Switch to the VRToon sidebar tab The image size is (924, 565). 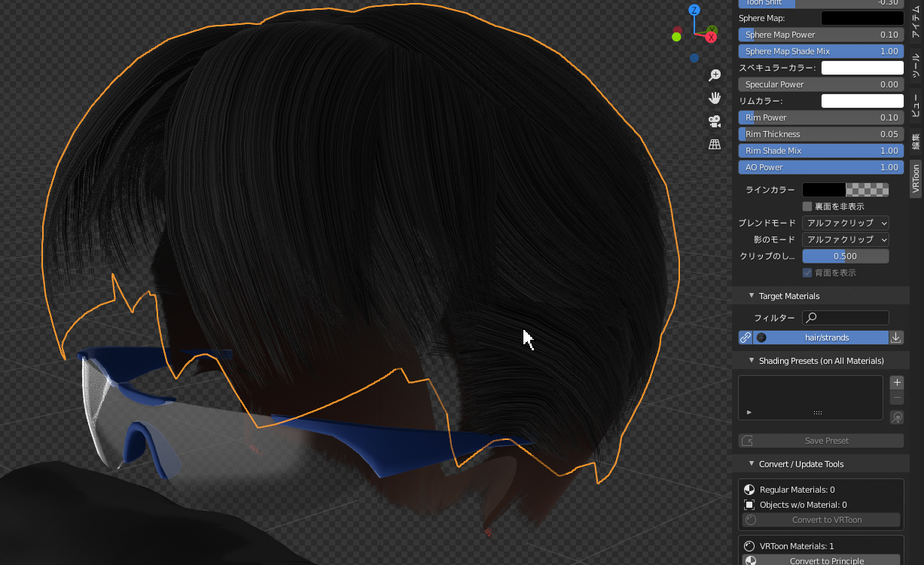tap(916, 179)
